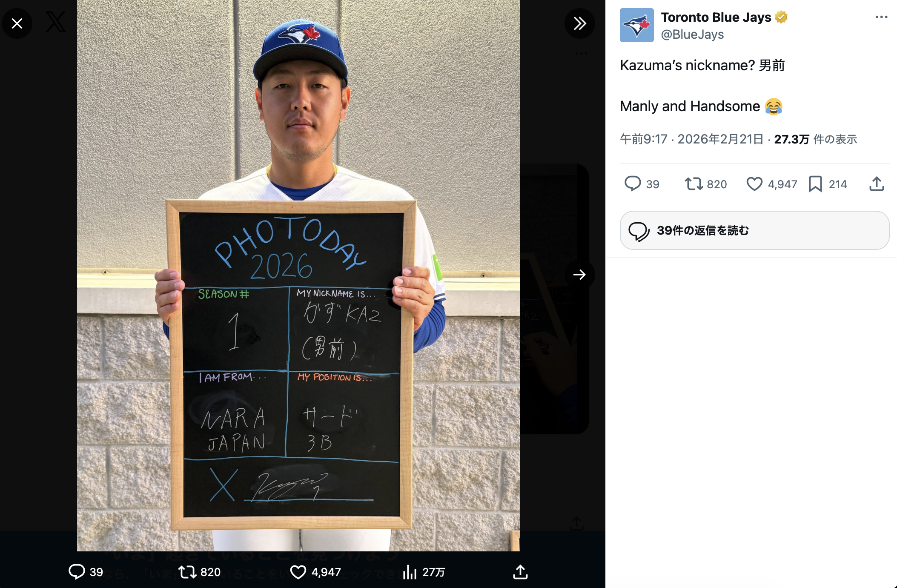View analytics icon showing 27万 views
The height and width of the screenshot is (588, 897).
pyautogui.click(x=410, y=572)
